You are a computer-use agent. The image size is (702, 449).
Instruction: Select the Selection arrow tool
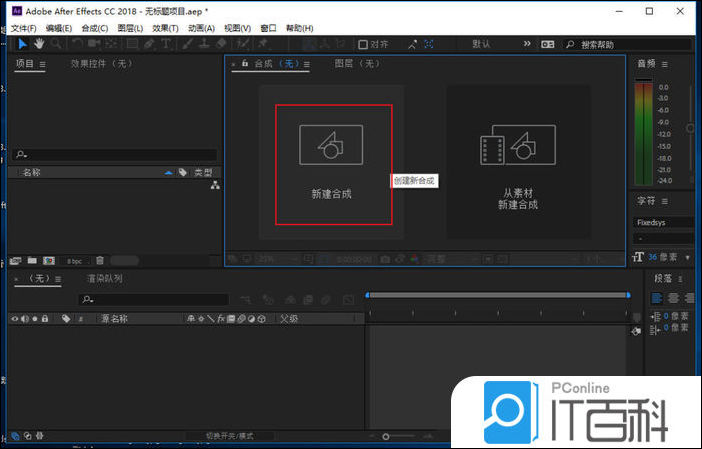click(x=24, y=44)
